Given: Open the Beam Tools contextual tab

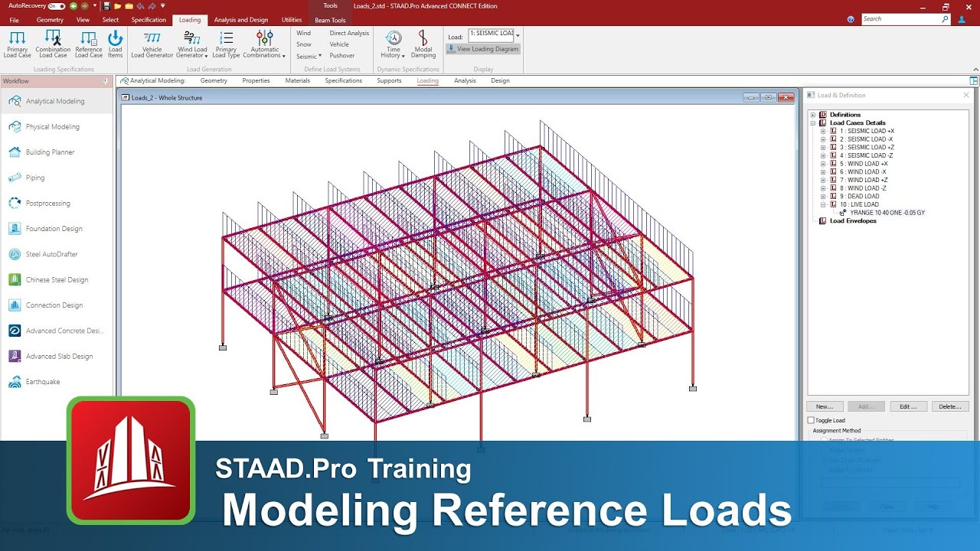Looking at the screenshot, I should click(x=330, y=20).
